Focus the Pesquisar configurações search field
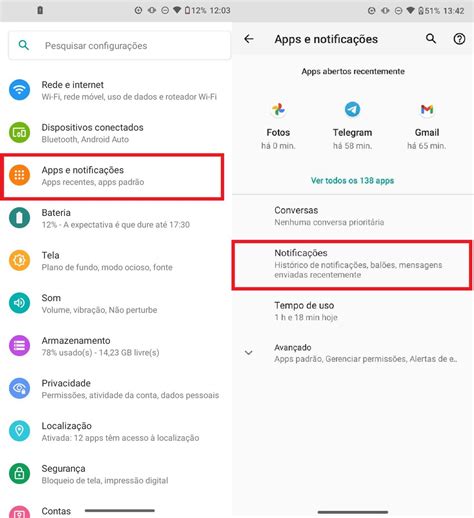 (119, 45)
